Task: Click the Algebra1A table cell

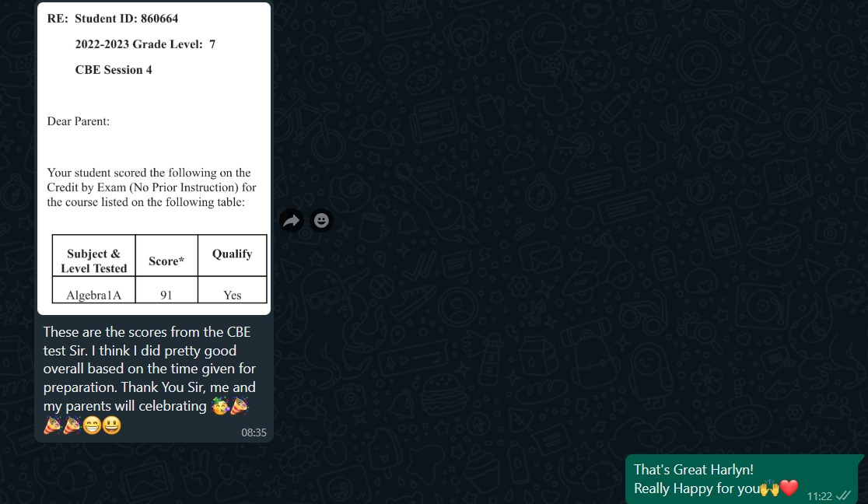Action: click(x=93, y=289)
